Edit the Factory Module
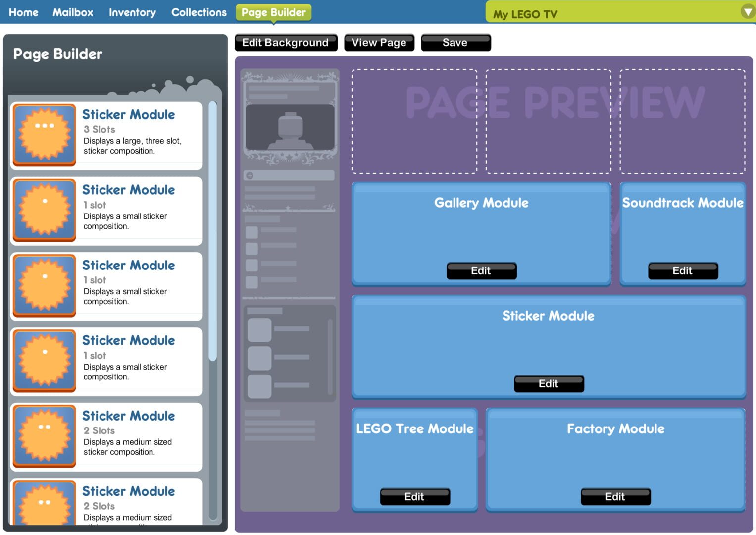 (615, 496)
